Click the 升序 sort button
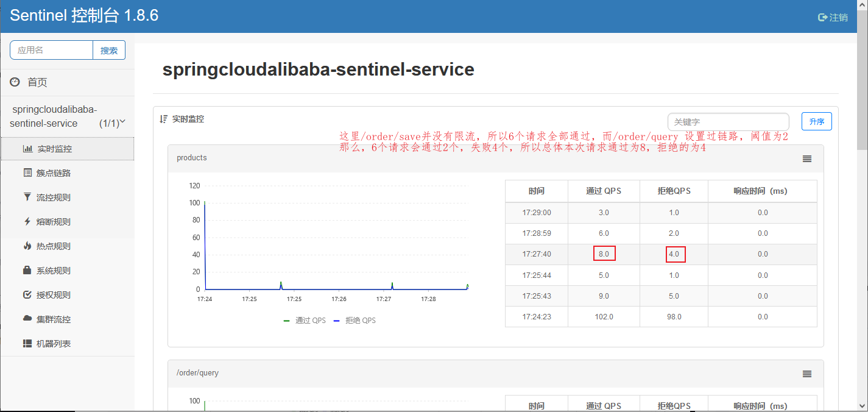This screenshot has width=868, height=412. click(x=816, y=121)
